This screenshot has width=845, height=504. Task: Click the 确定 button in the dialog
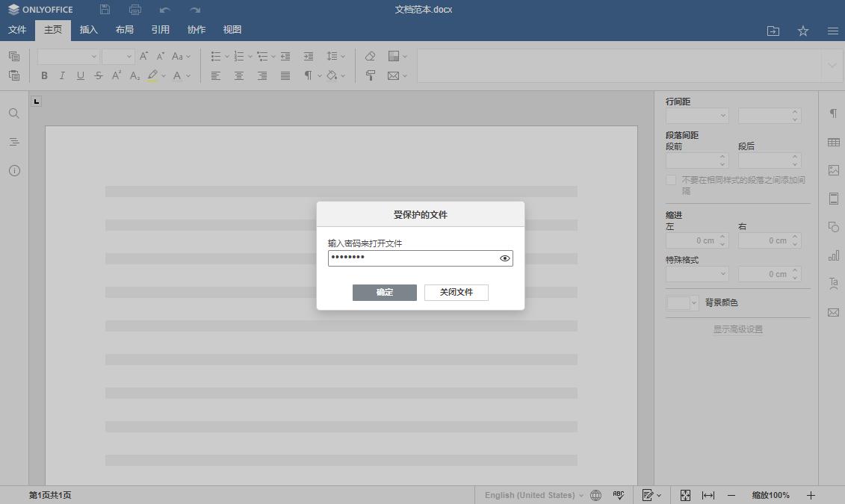[x=384, y=293]
